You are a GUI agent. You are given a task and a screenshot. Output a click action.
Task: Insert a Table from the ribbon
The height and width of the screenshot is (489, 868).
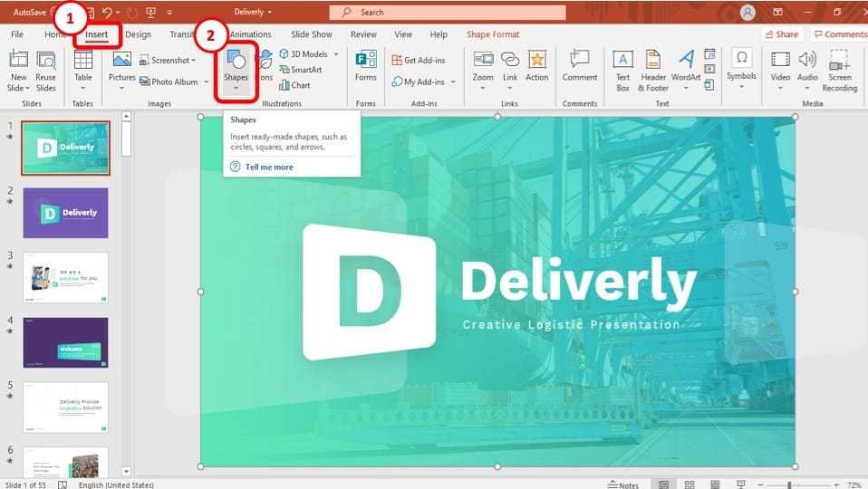[x=83, y=70]
